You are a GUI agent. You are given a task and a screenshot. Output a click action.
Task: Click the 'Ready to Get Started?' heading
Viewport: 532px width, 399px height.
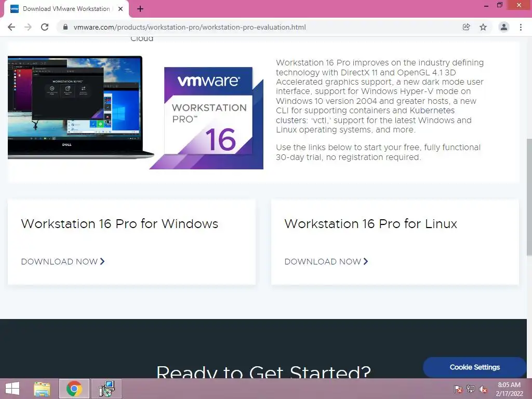(263, 372)
